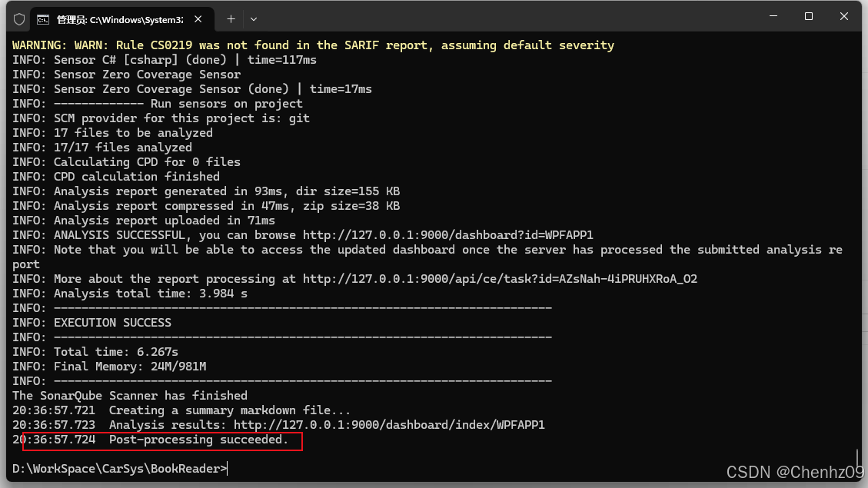
Task: Click the cmd icon on the terminal tab
Action: tap(42, 20)
